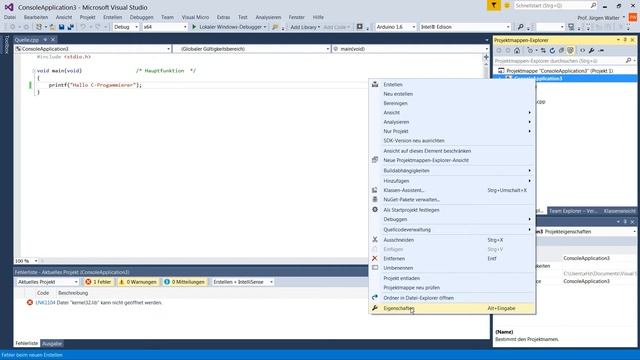Click the Lokaler Windows-Debugger button
Viewport: 640px width, 360px height.
[x=229, y=27]
